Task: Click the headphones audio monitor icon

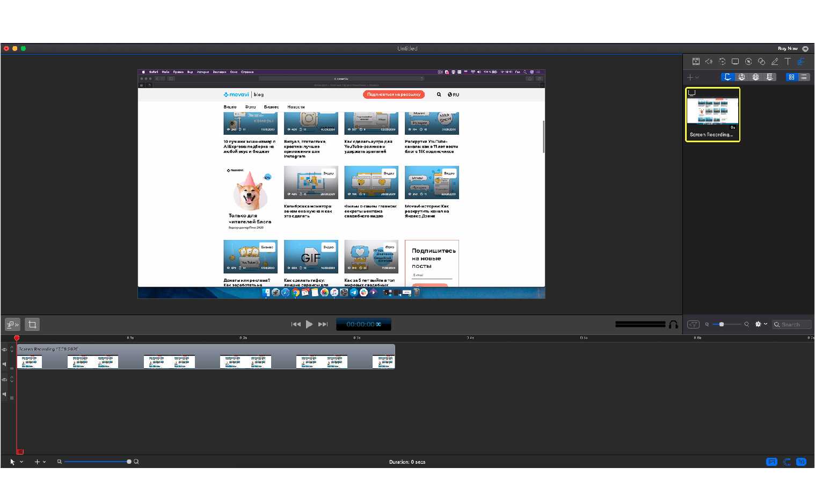Action: point(673,325)
